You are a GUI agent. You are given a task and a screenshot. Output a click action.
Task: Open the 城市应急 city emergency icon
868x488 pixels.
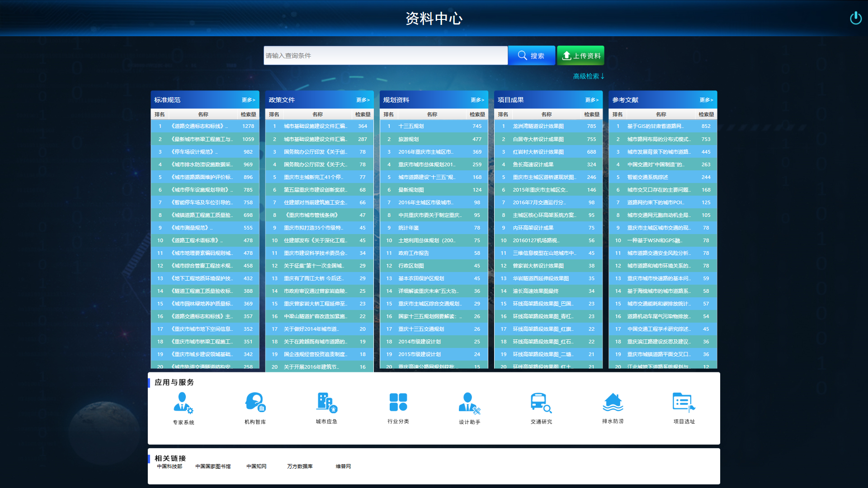coord(326,402)
